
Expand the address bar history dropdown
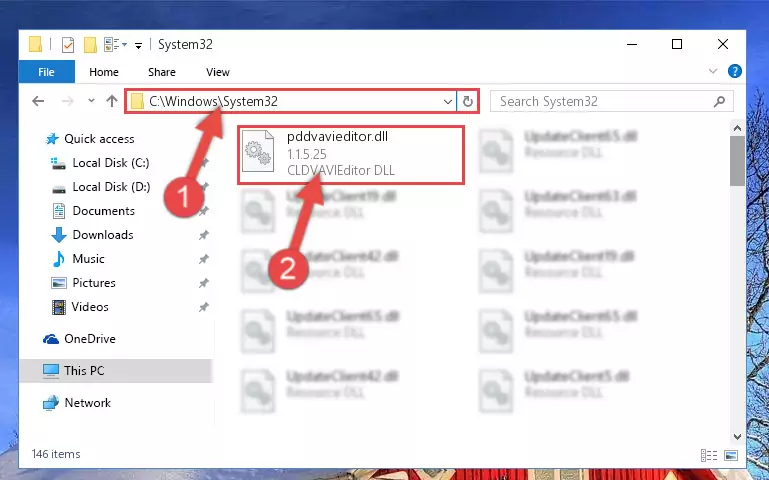[448, 101]
